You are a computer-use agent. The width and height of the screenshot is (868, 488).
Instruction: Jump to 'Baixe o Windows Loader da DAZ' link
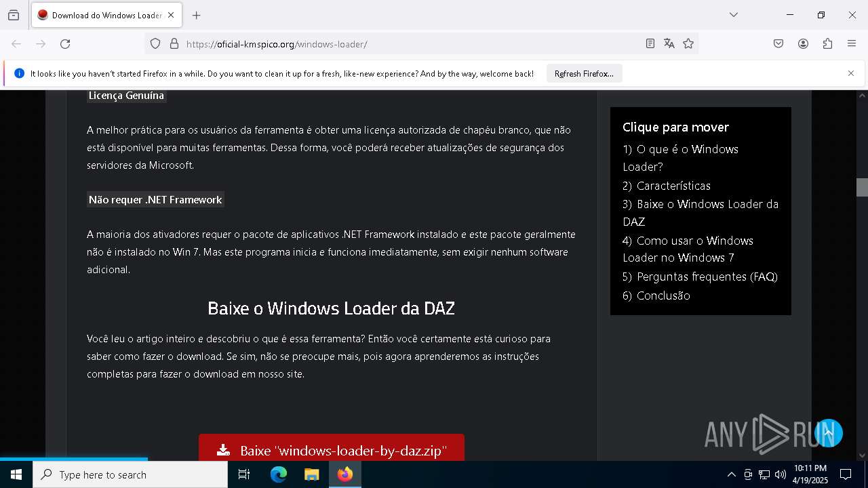tap(701, 213)
